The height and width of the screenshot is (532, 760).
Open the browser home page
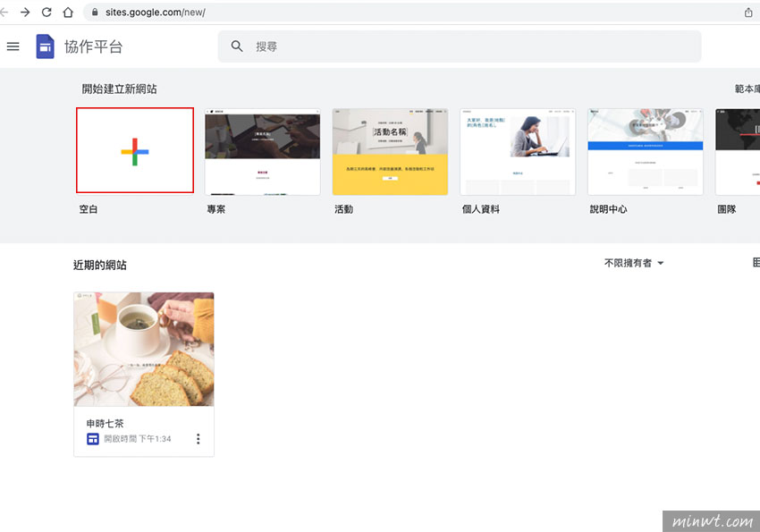68,13
